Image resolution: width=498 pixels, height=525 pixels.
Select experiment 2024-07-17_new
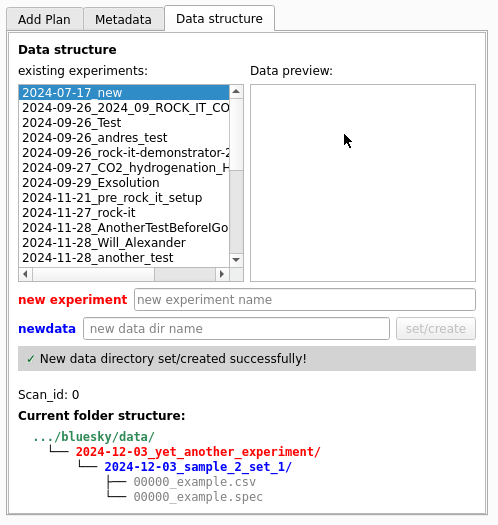click(x=124, y=93)
